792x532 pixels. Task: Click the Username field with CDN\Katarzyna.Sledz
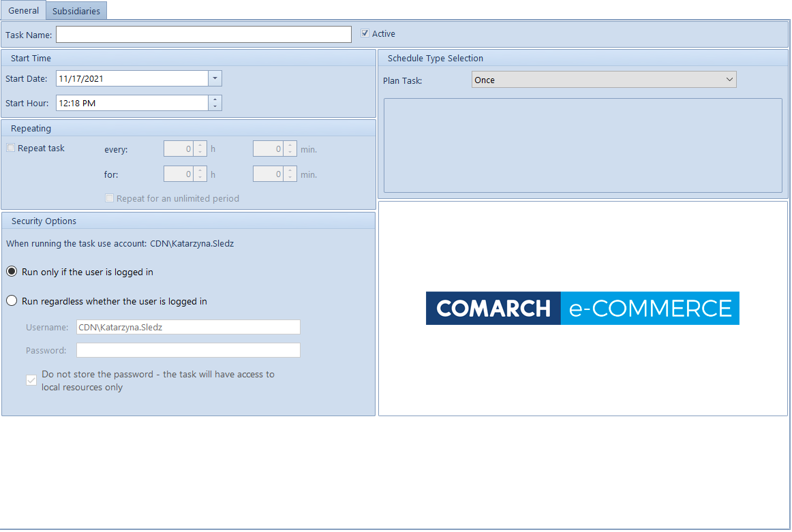pos(188,327)
